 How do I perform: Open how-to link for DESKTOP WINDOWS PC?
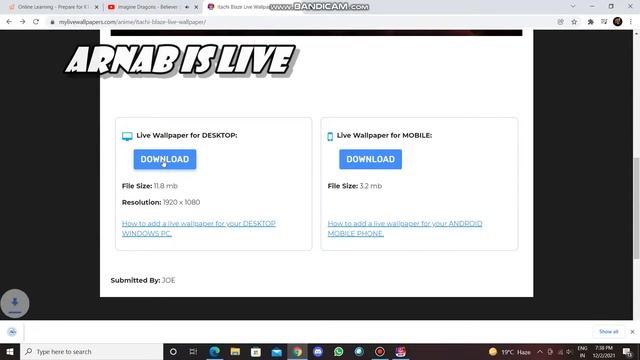(x=199, y=229)
